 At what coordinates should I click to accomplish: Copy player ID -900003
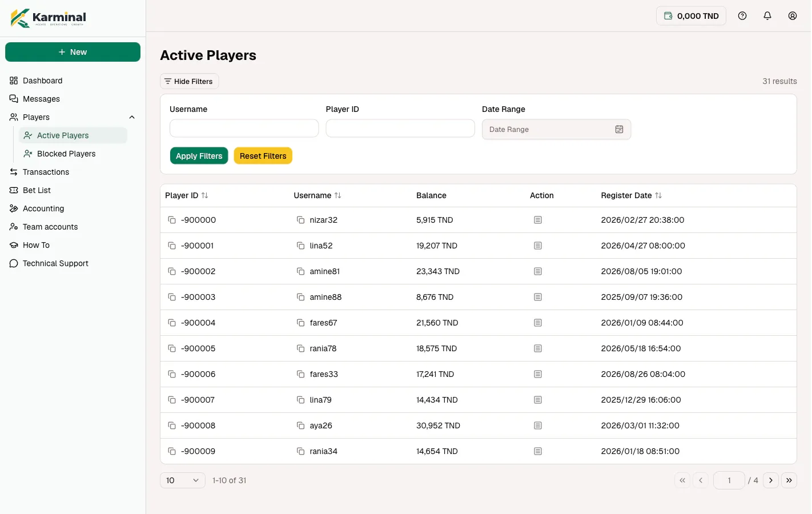tap(172, 297)
